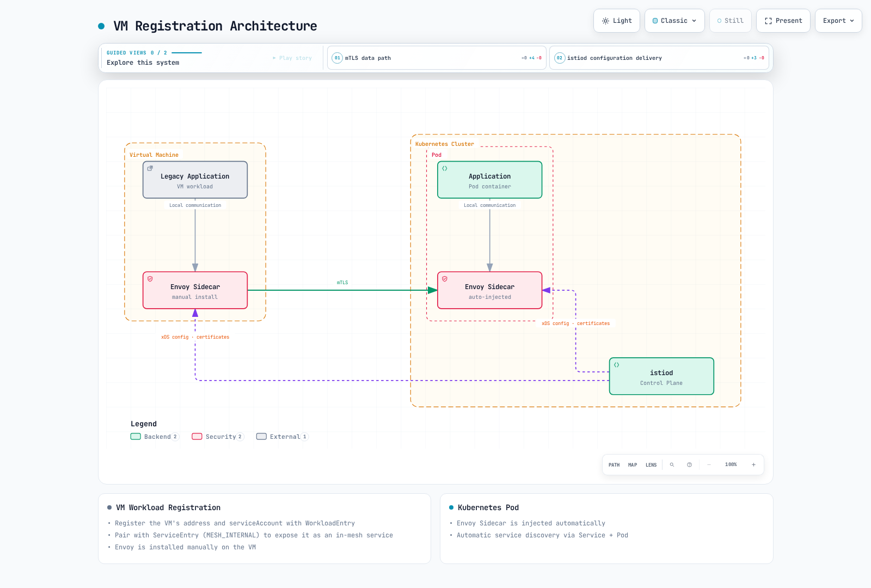
Task: Toggle LENS mode in canvas toolbar
Action: [x=651, y=465]
